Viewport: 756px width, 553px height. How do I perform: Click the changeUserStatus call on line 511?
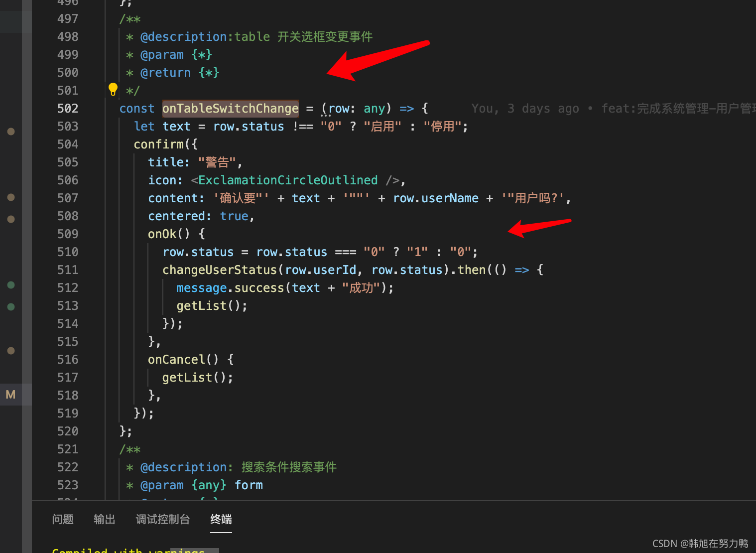coord(220,270)
